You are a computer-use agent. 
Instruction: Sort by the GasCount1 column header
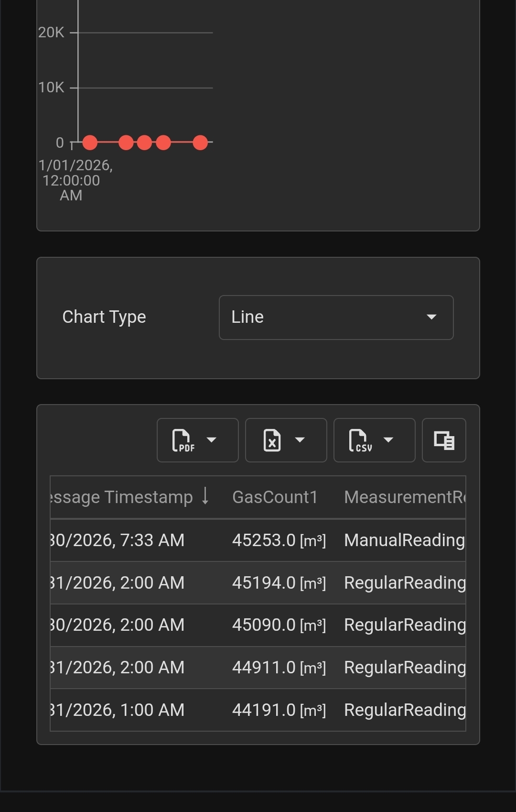275,497
